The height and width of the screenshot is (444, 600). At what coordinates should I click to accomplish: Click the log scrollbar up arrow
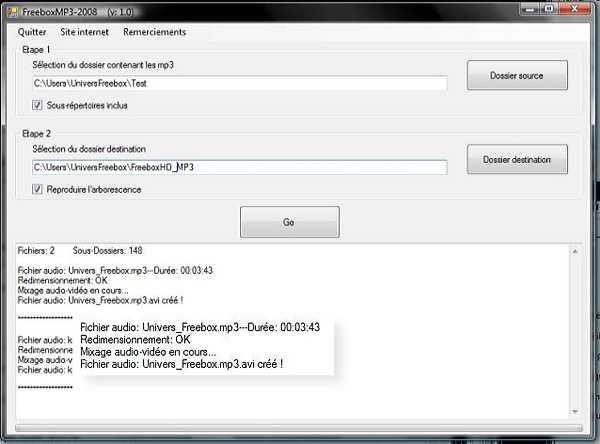pos(575,251)
